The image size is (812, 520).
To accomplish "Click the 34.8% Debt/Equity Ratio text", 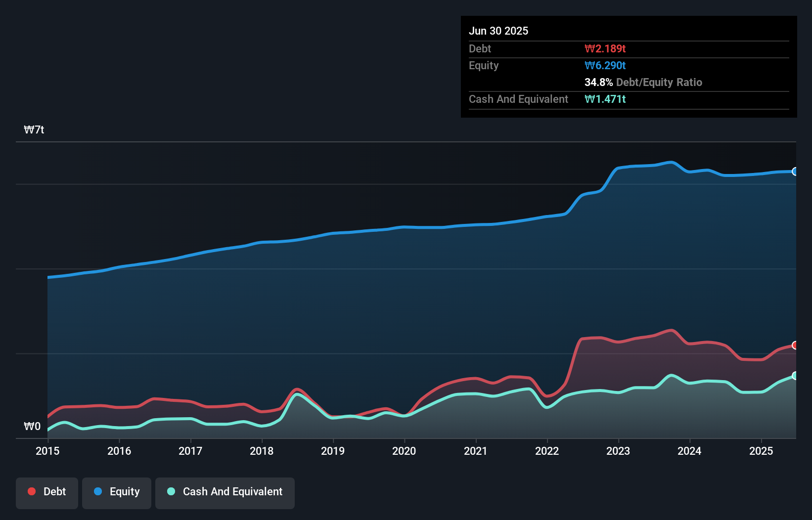I will click(643, 82).
